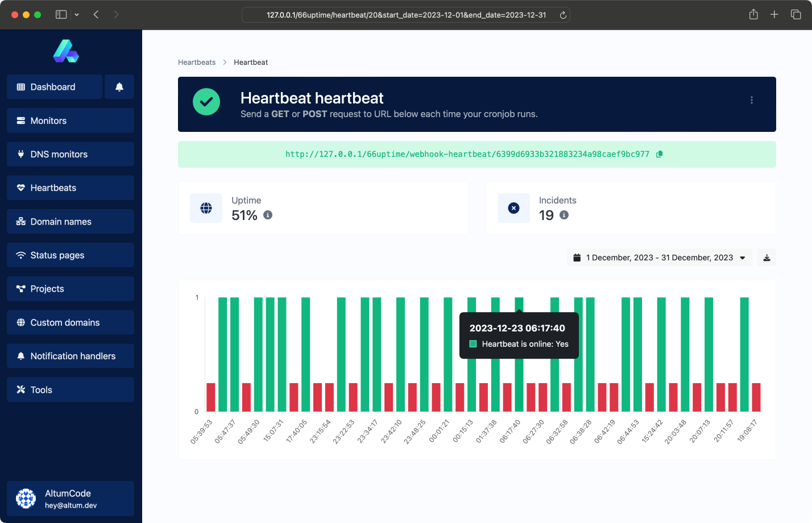This screenshot has height=523, width=812.
Task: Open the download export icon beside date range
Action: pos(767,257)
